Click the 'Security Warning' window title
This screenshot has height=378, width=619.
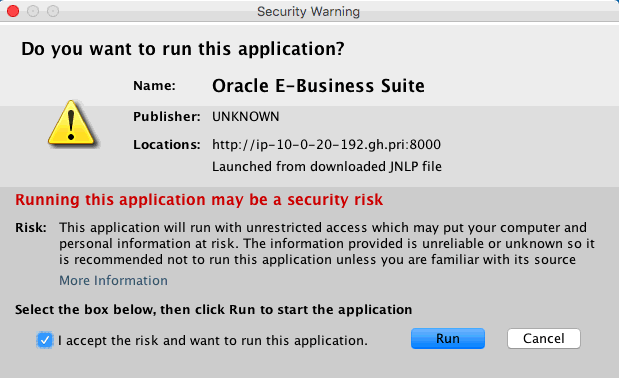(x=308, y=11)
